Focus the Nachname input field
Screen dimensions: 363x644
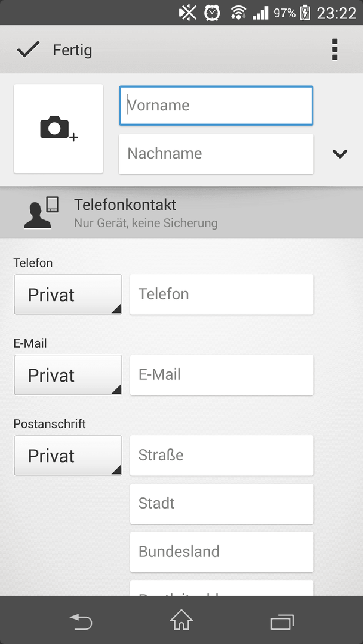[216, 154]
